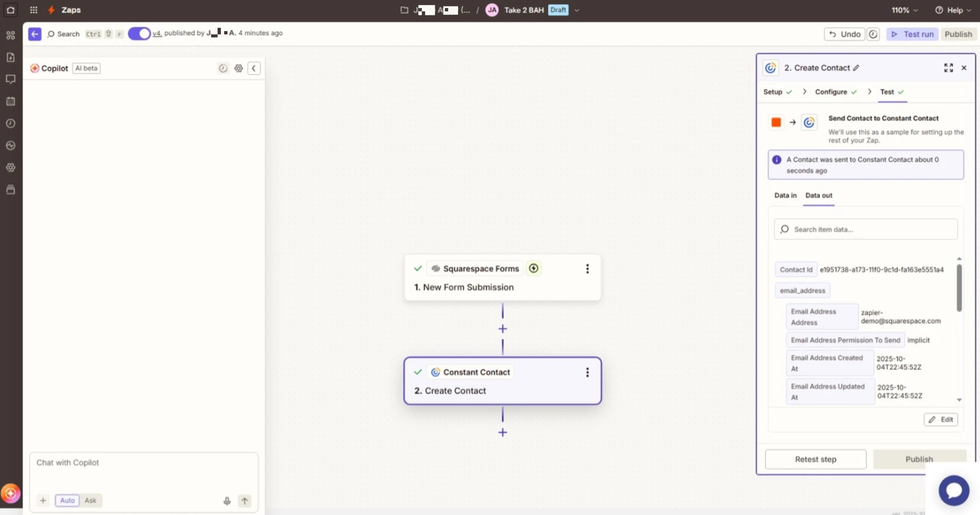The image size is (980, 515).
Task: Open the 110% zoom dropdown
Action: pyautogui.click(x=904, y=11)
